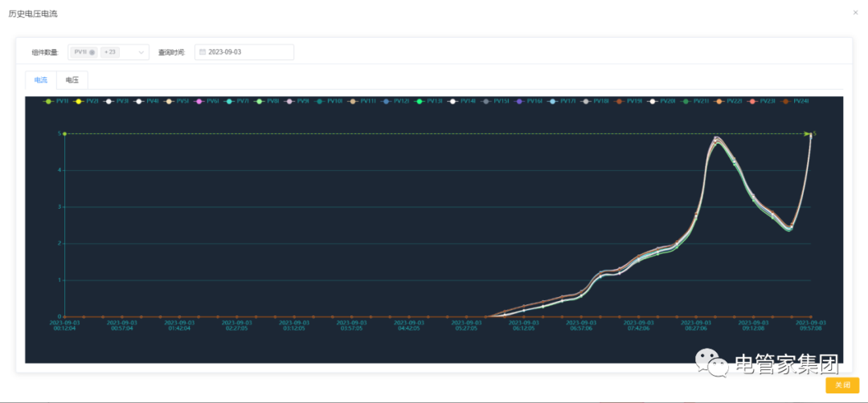Hide PV2I series via legend

click(78, 101)
